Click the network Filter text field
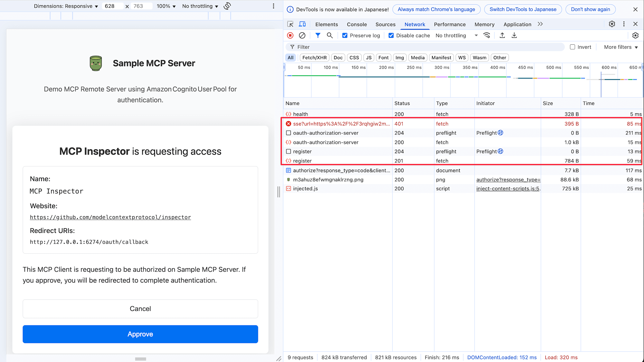This screenshot has width=644, height=362. click(x=425, y=47)
